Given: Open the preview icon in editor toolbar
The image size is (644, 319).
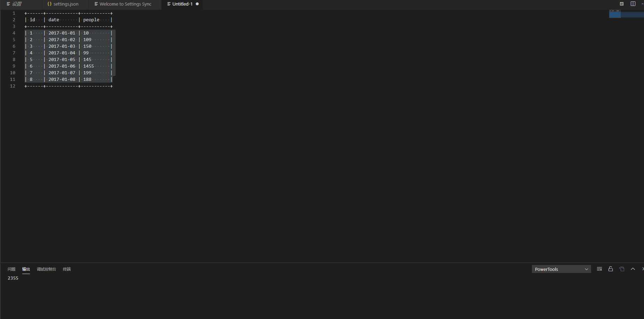Looking at the screenshot, I should coord(622,4).
